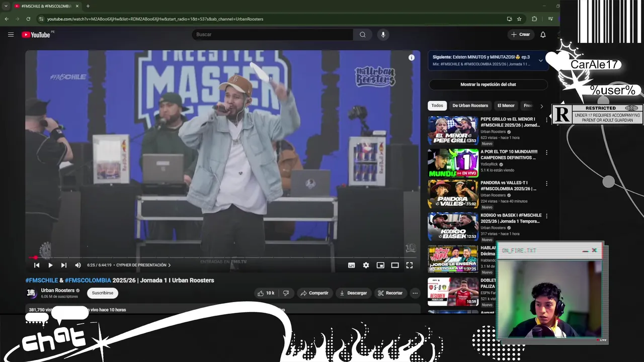Viewport: 644px width, 362px height.
Task: Click Mostrar la repetición del chat
Action: tap(488, 84)
